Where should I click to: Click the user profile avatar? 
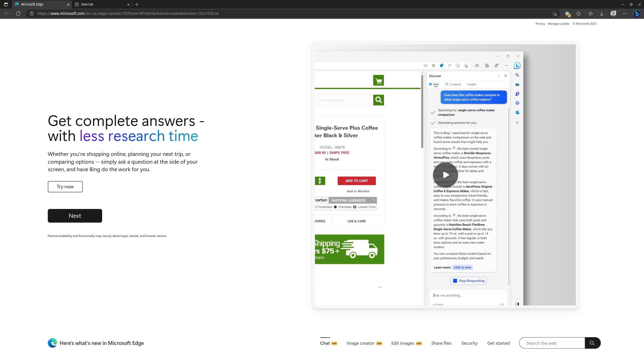click(613, 14)
